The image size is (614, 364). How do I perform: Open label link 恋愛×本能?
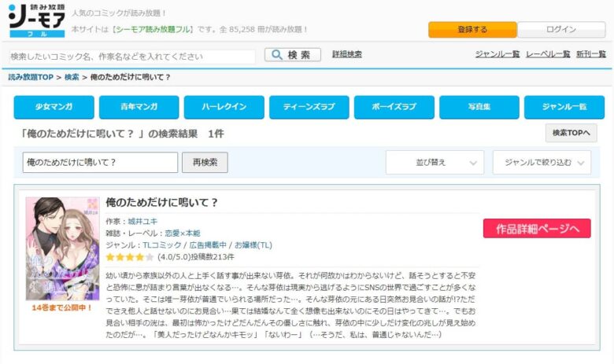[183, 233]
